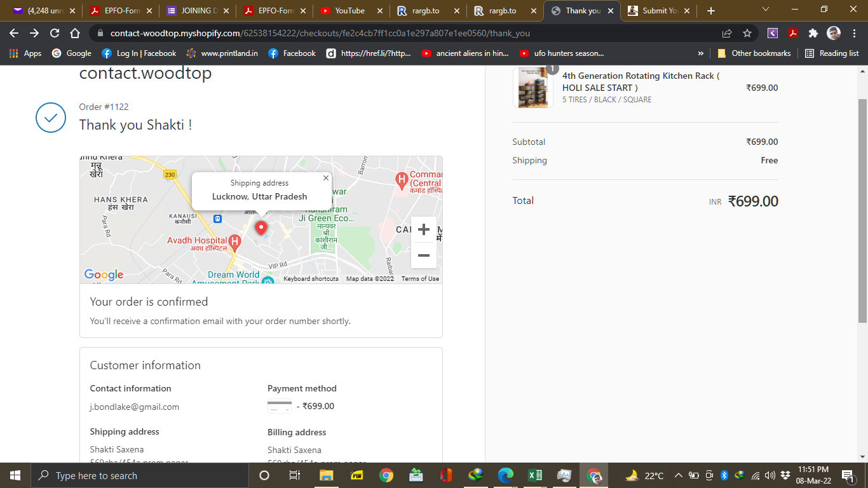868x488 pixels.
Task: Expand the hidden bookmarks overflow chevron
Action: point(701,53)
